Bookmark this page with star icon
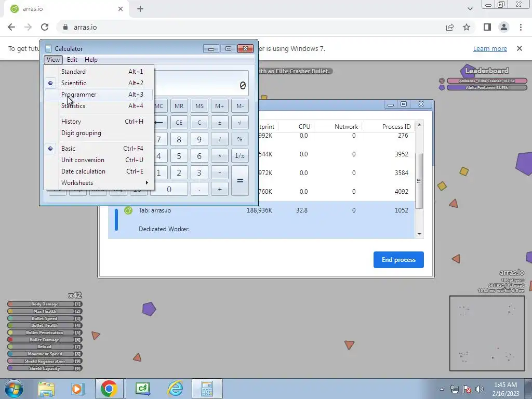The image size is (532, 399). (467, 27)
